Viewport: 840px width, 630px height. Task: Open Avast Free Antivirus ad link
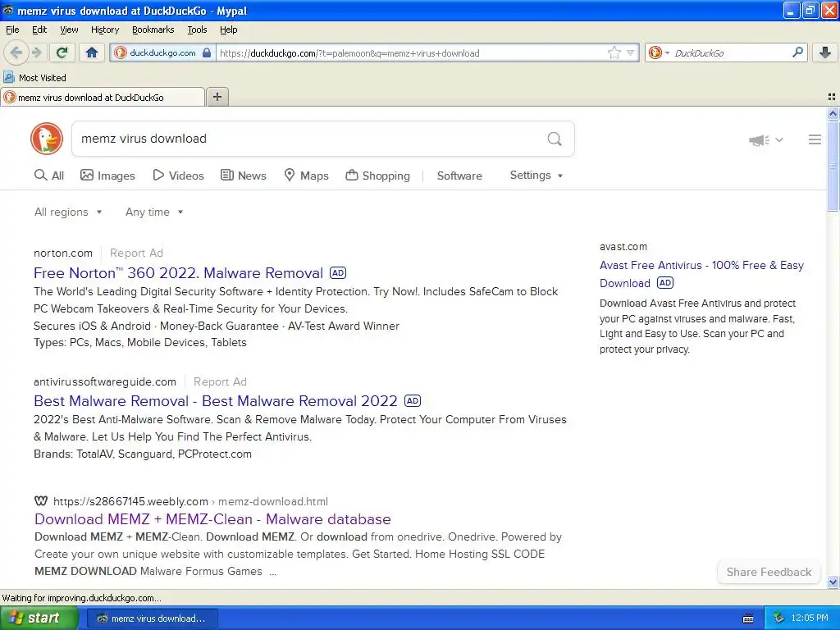(701, 274)
